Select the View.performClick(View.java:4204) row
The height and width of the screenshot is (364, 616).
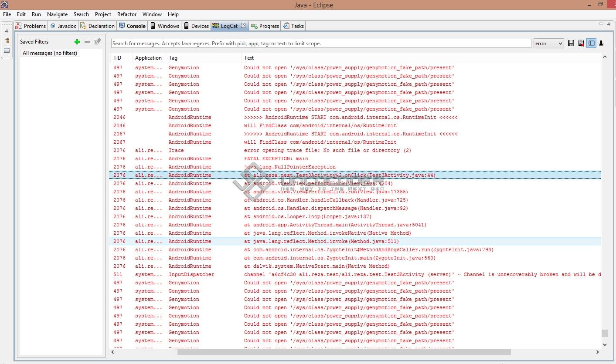355,183
